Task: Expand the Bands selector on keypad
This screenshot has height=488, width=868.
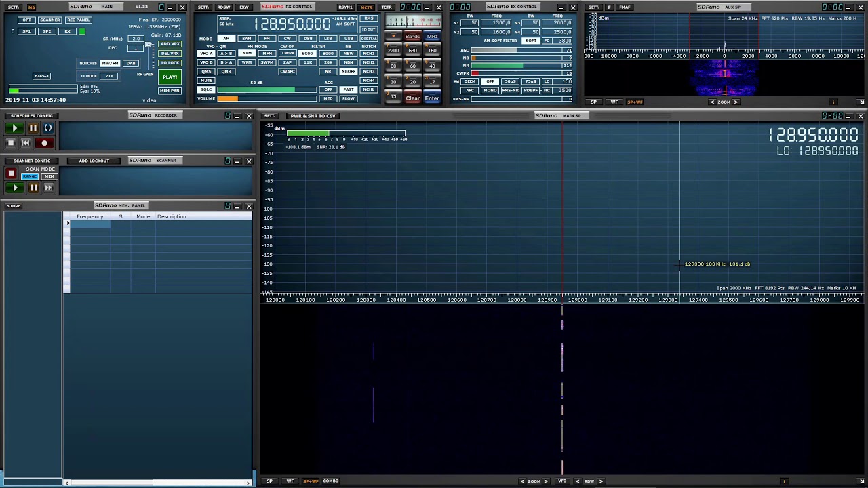Action: click(412, 36)
